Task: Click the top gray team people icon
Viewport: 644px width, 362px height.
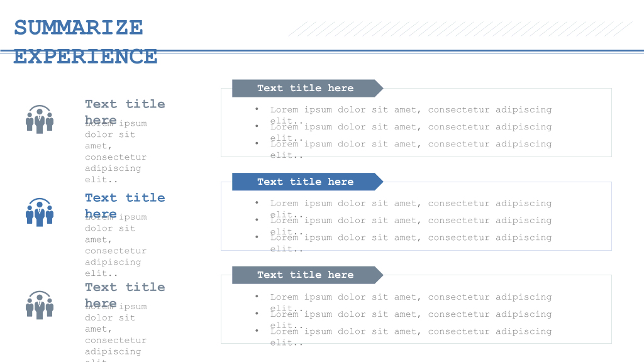Action: pyautogui.click(x=40, y=119)
